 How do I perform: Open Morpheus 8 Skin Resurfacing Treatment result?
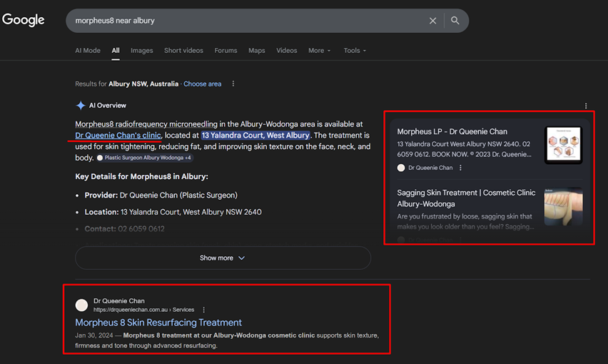[158, 323]
